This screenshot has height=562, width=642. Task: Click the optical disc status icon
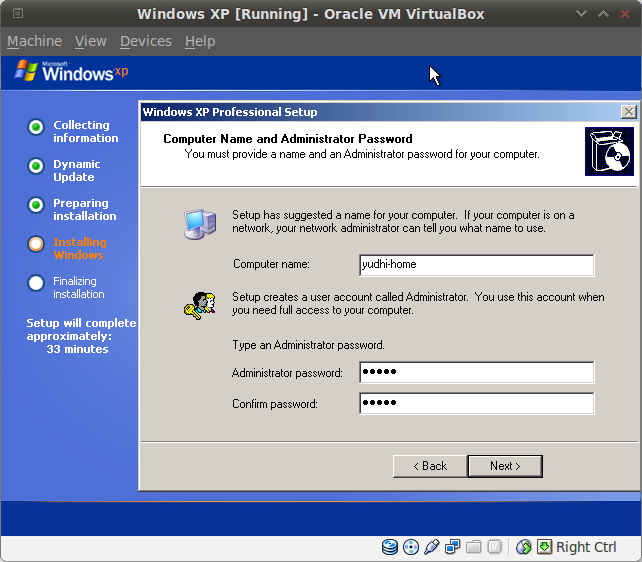point(411,547)
